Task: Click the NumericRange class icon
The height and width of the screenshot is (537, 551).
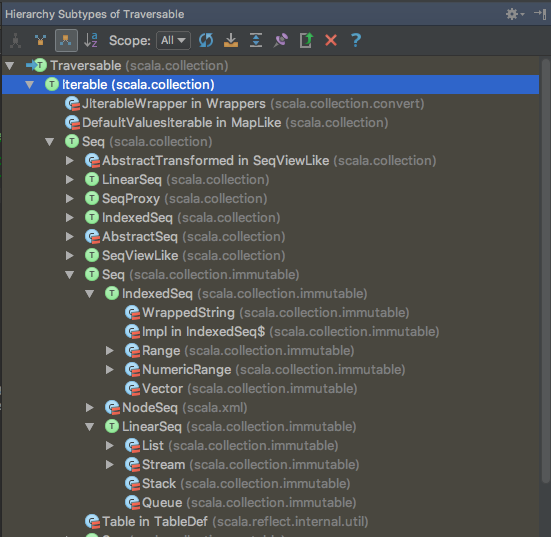Action: [x=132, y=370]
